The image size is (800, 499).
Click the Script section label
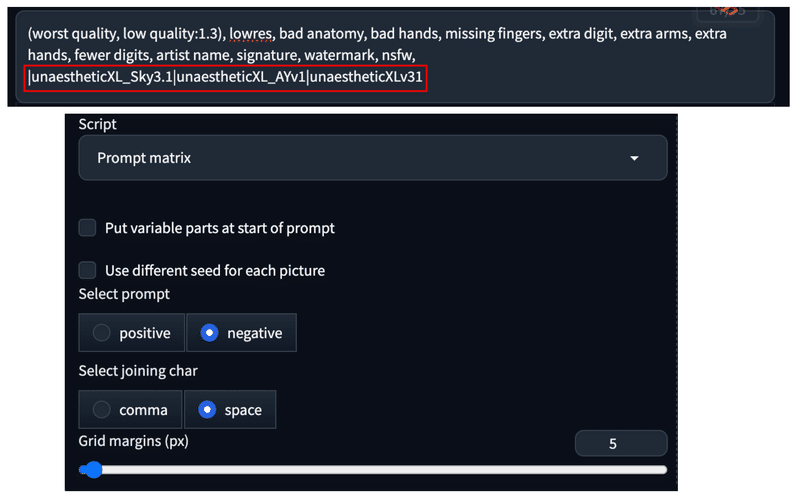coord(97,124)
